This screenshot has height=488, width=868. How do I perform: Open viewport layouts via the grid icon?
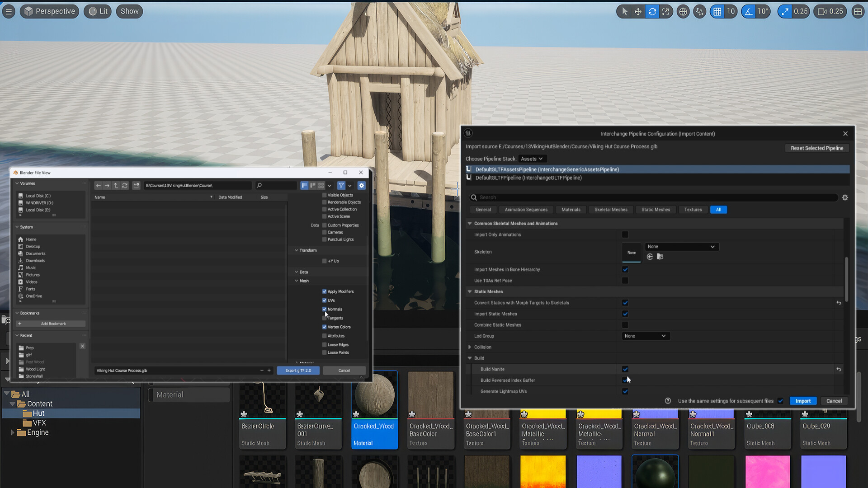point(858,11)
